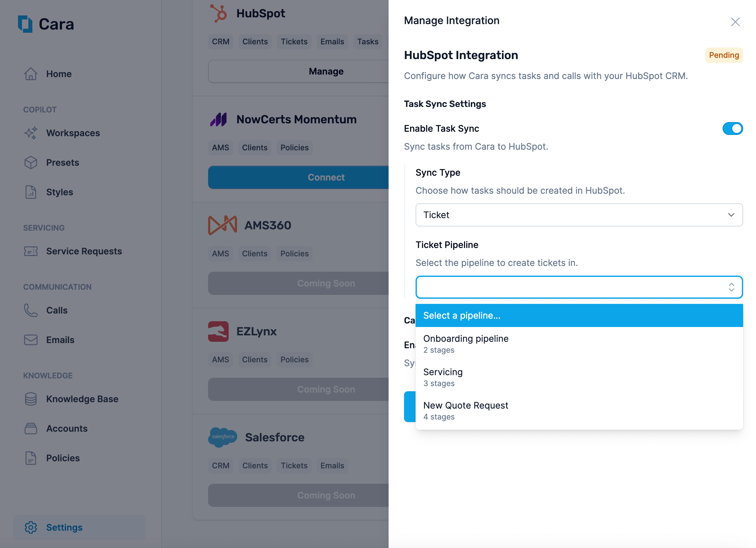756x548 pixels.
Task: Select the Onboarding pipeline option
Action: [579, 344]
